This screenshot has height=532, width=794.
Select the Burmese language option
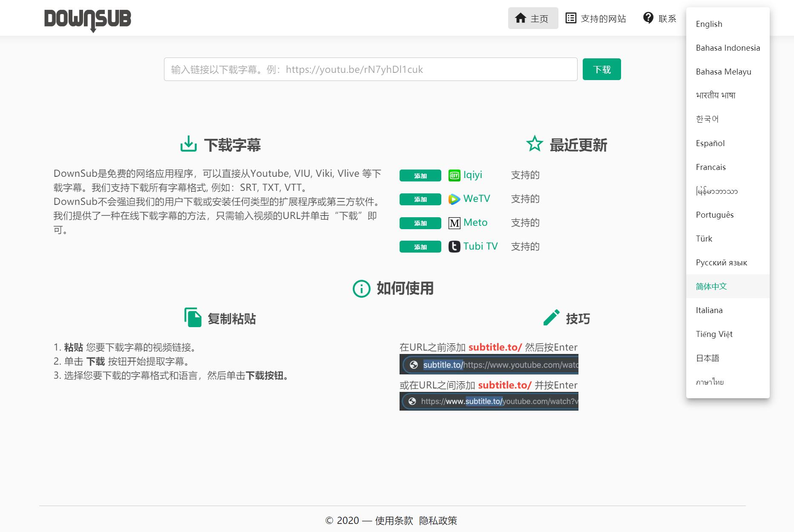coord(728,191)
